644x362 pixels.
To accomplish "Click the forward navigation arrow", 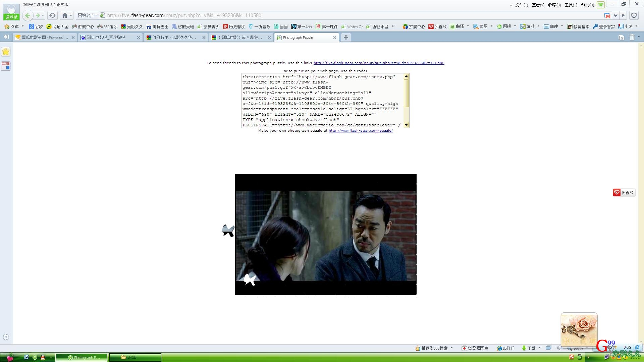I will coord(38,15).
